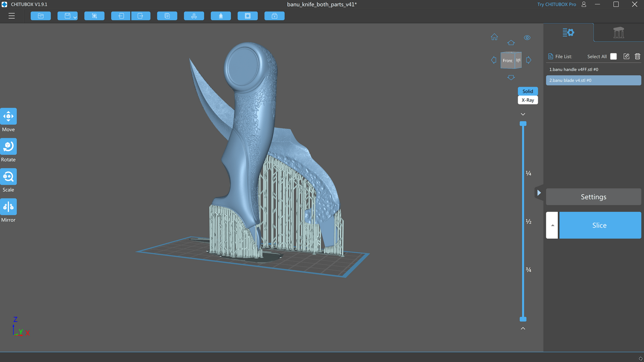644x362 pixels.
Task: Click the Slice button
Action: pos(600,225)
